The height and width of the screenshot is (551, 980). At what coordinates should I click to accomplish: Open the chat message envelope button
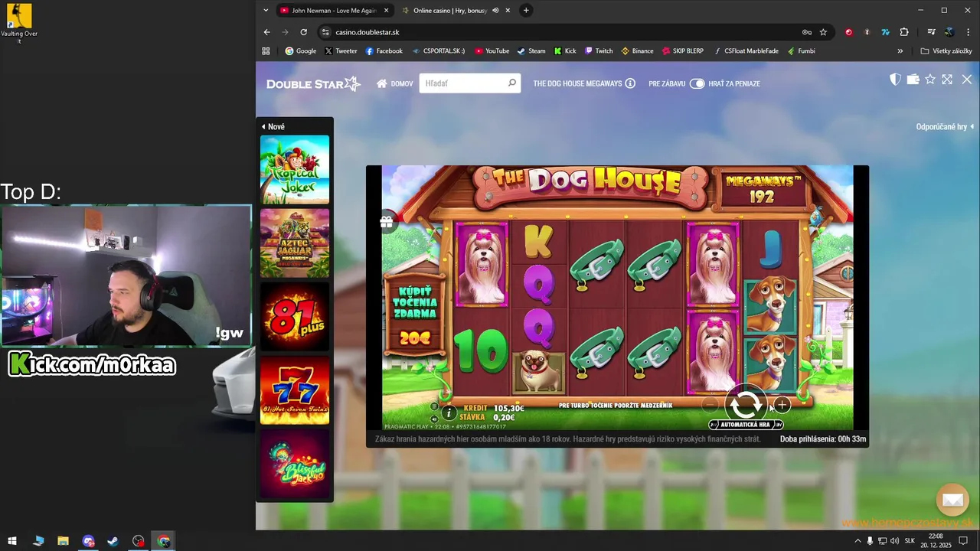(x=952, y=500)
